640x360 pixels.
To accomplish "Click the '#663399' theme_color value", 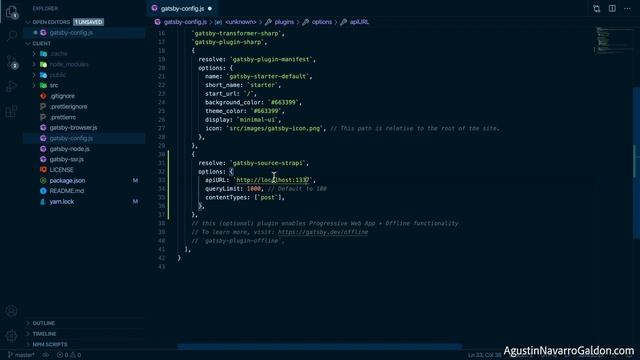I will click(266, 111).
